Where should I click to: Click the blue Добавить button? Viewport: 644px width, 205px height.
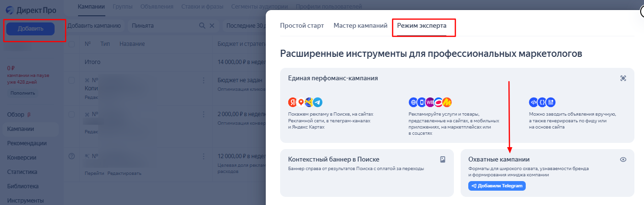coord(31,29)
